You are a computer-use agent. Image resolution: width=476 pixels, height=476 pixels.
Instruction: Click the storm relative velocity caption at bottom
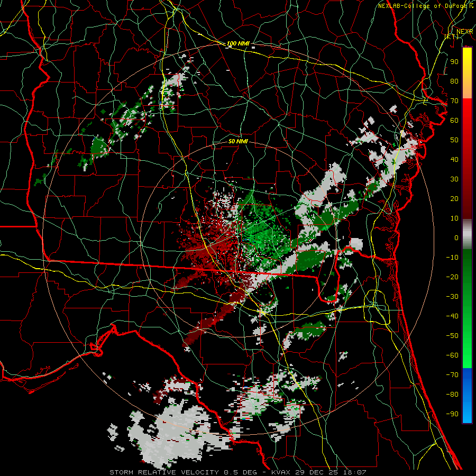pyautogui.click(x=237, y=472)
